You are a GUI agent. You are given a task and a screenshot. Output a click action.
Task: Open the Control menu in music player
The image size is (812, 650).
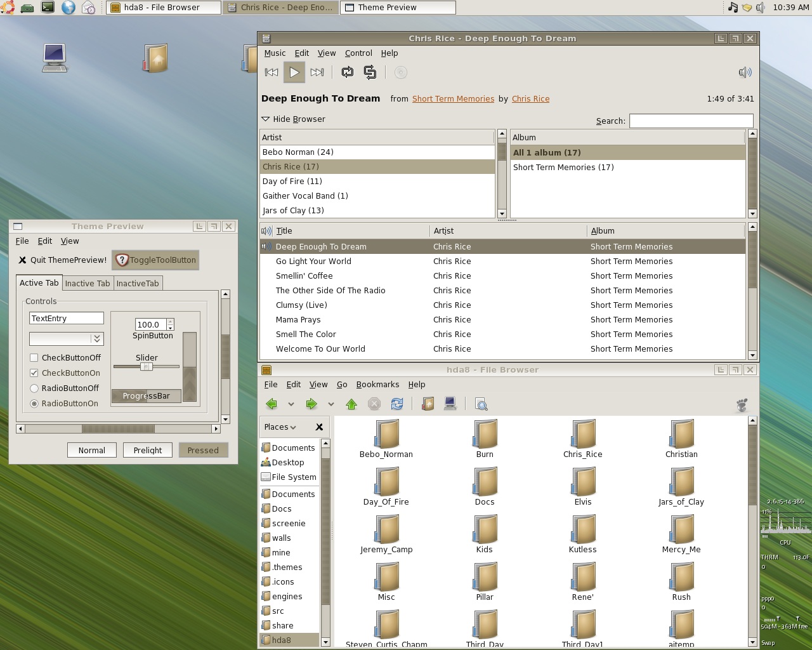(x=358, y=53)
